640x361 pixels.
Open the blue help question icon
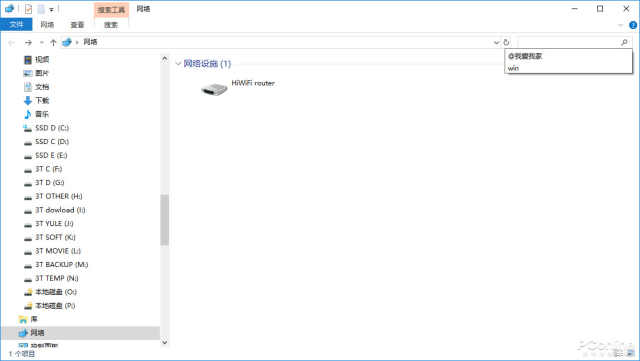(633, 25)
